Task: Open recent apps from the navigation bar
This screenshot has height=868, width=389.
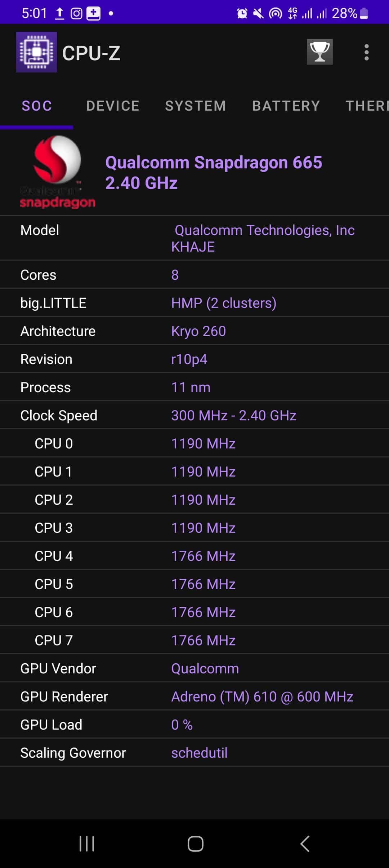Action: [87, 843]
